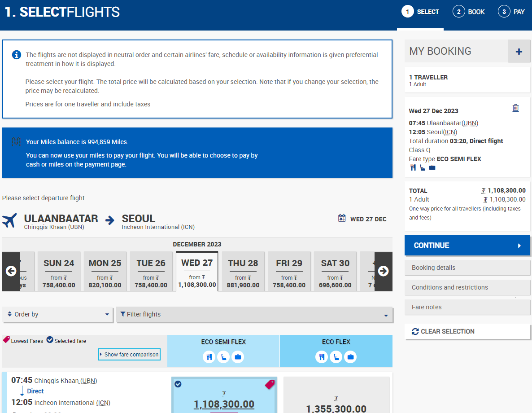Click the ICN abbreviation in flight row

[103, 403]
